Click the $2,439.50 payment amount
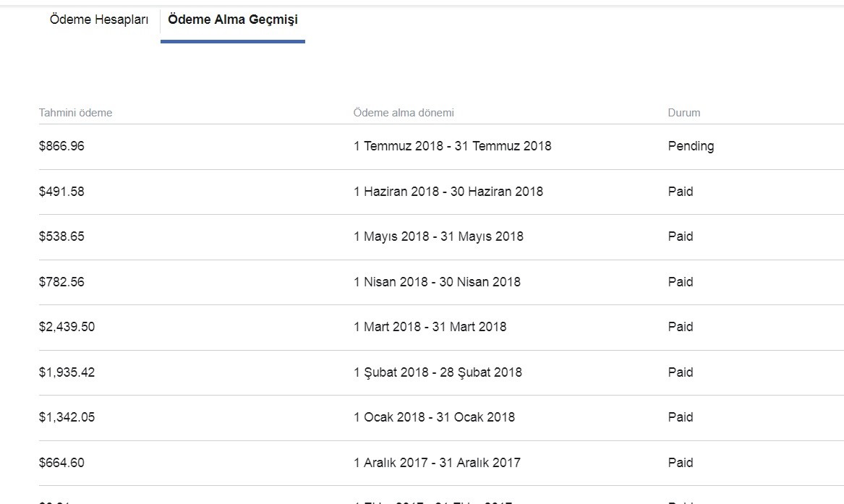 pyautogui.click(x=67, y=327)
